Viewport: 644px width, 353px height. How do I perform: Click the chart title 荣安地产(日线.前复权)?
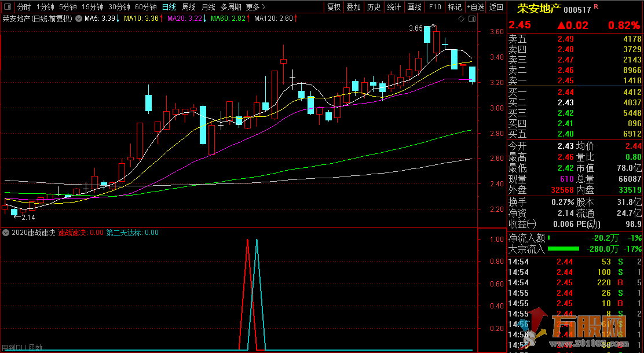pos(38,19)
